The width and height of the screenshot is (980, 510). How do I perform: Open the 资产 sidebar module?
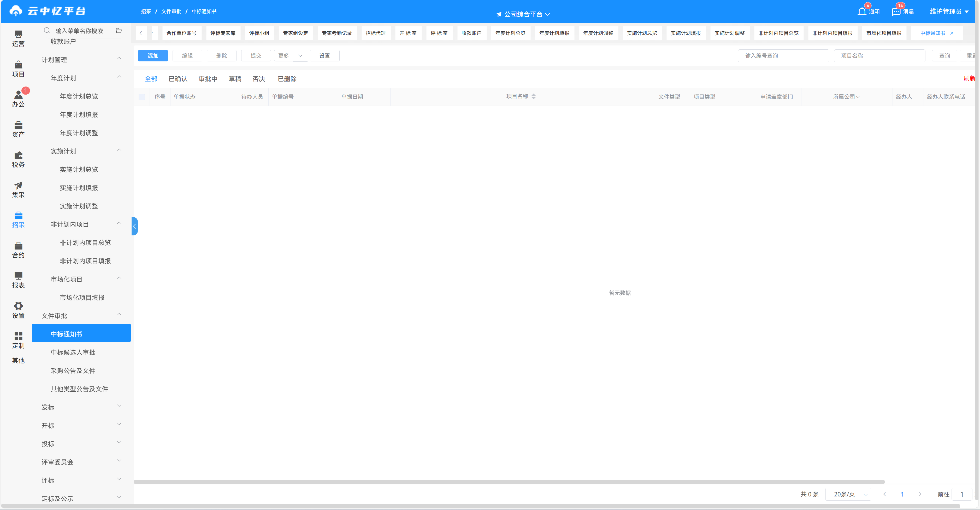tap(18, 129)
